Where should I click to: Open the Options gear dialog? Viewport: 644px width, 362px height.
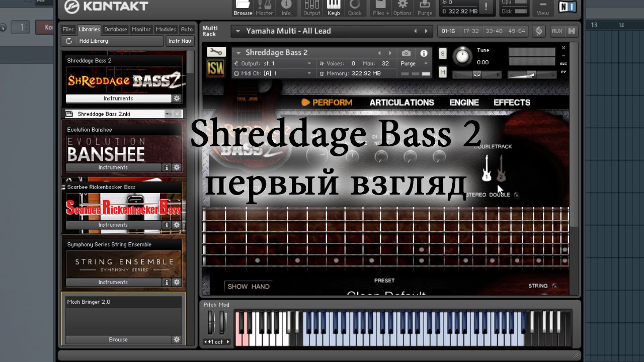(x=403, y=8)
